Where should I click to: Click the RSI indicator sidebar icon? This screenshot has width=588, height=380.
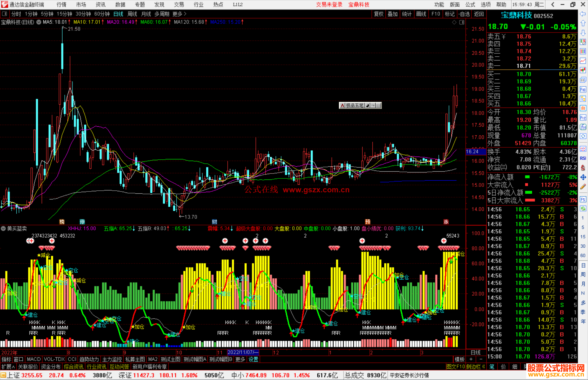pos(583,158)
